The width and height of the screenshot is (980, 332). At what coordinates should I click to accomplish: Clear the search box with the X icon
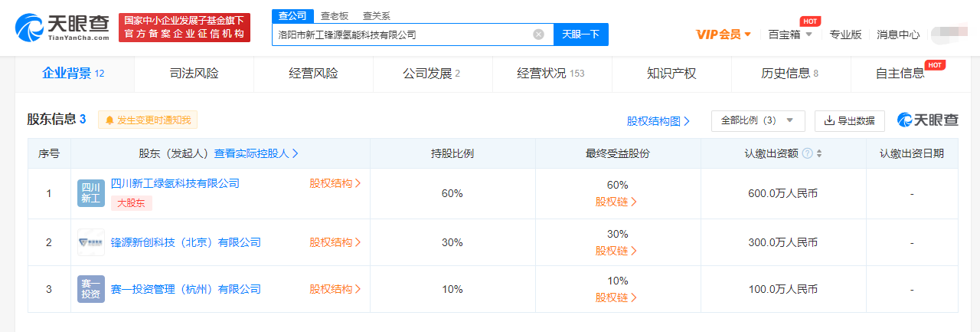pos(538,35)
